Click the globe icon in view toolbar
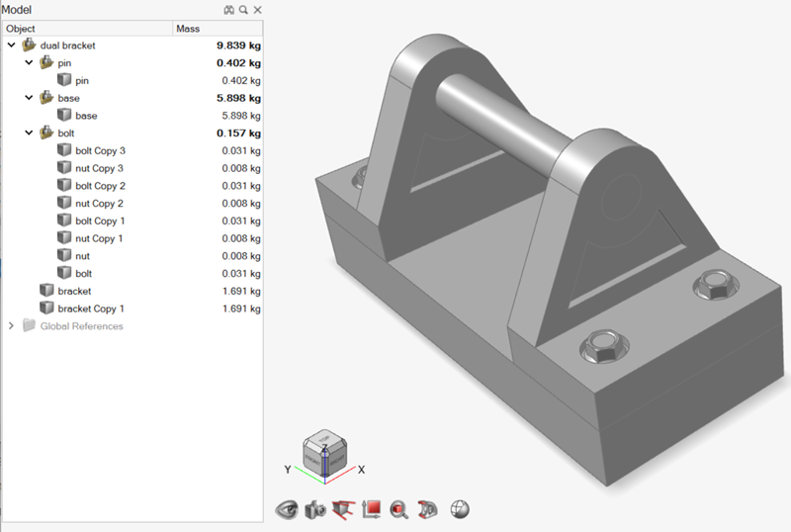The image size is (791, 532). pyautogui.click(x=460, y=509)
